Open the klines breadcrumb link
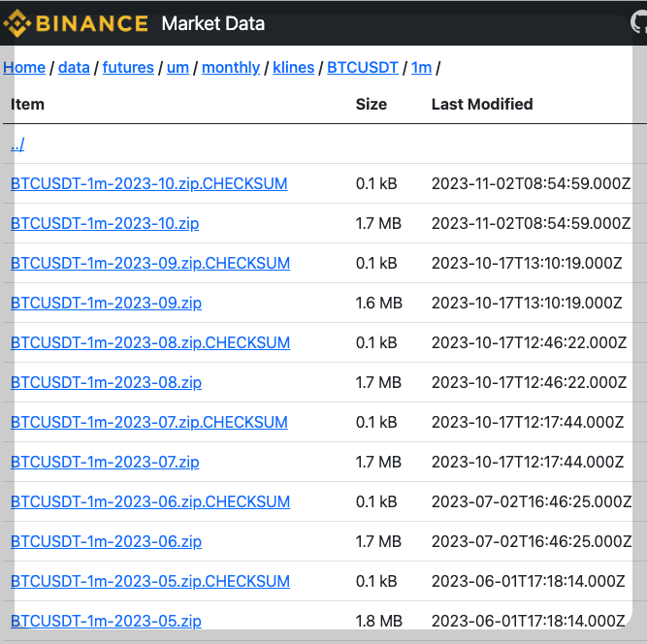The width and height of the screenshot is (647, 644). point(293,67)
